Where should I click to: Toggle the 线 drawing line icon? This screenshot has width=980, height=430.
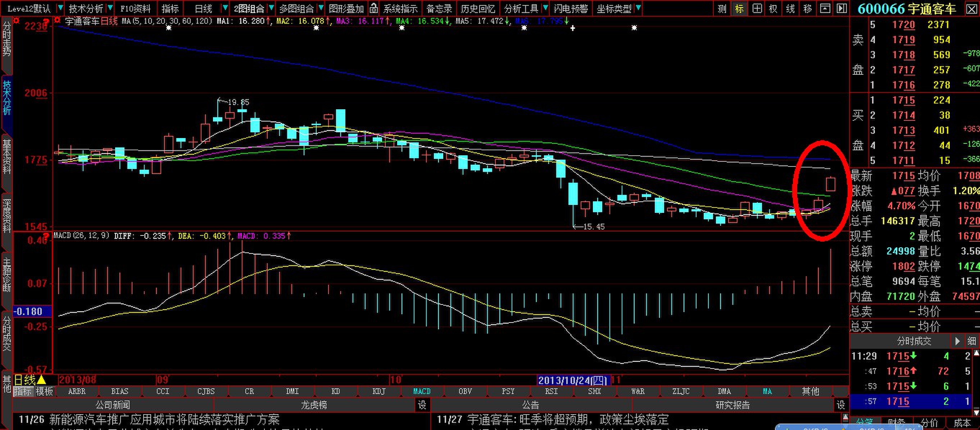tap(790, 8)
